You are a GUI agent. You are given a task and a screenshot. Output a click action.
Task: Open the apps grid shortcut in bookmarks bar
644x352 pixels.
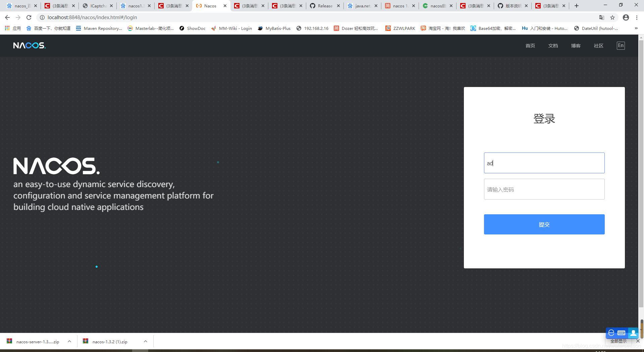click(x=13, y=29)
